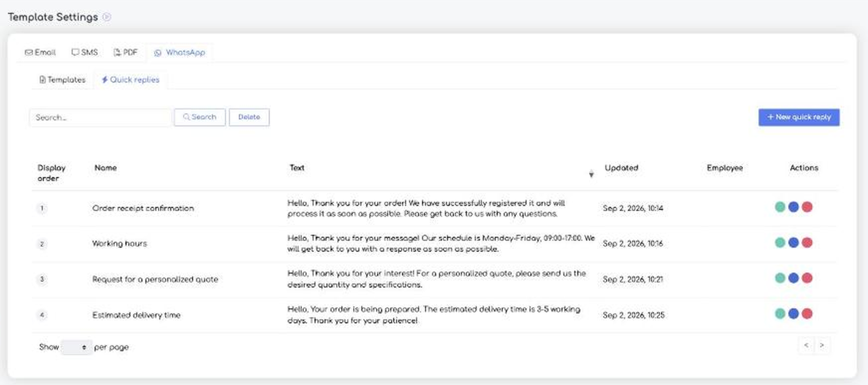Click blue action dot in Working hours row
The height and width of the screenshot is (385, 868).
point(793,243)
